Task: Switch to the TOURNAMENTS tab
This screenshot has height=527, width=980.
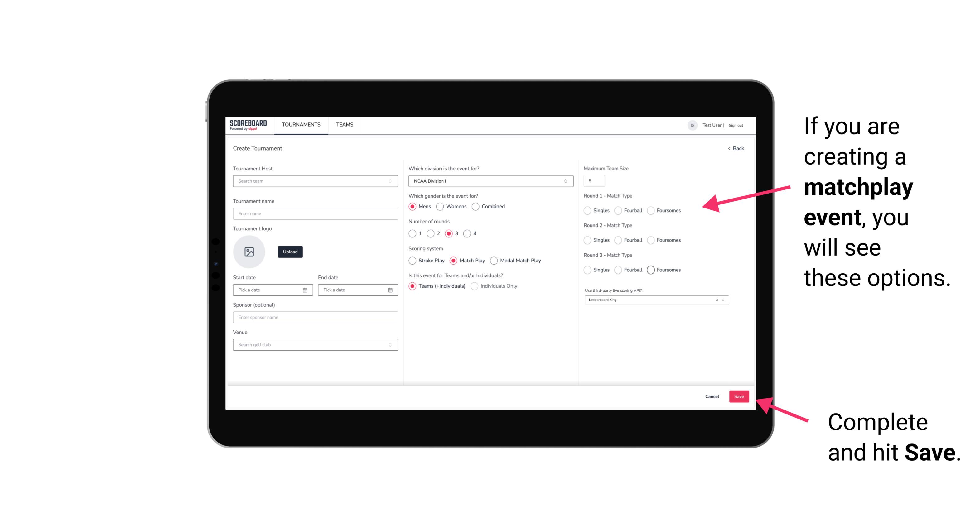Action: 301,125
